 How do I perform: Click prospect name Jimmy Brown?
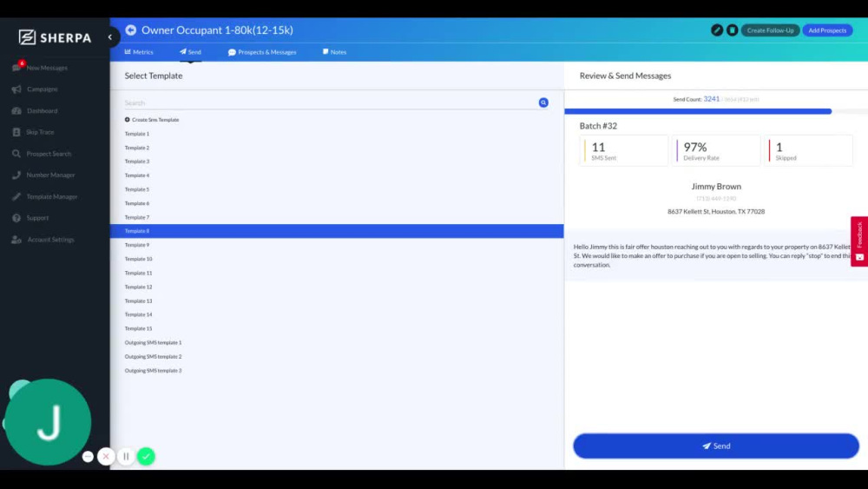click(x=716, y=187)
